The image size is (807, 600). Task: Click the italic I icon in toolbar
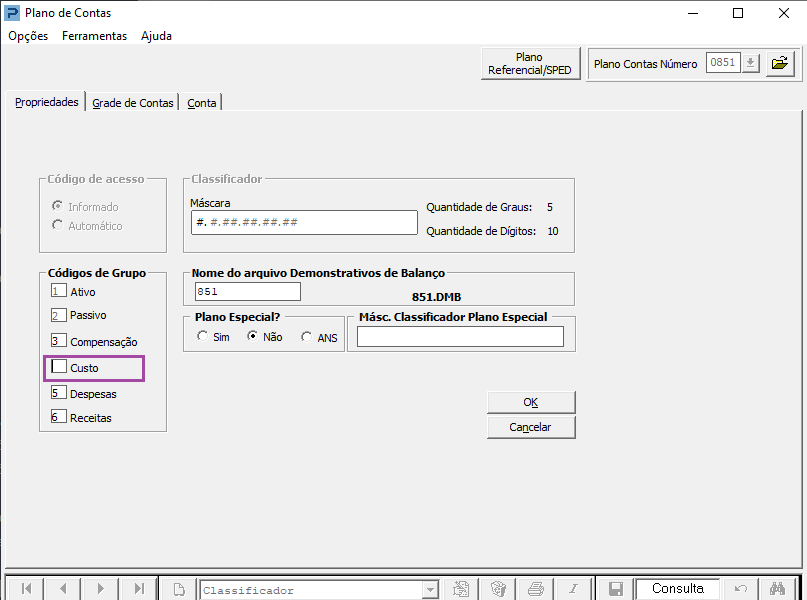pos(573,589)
